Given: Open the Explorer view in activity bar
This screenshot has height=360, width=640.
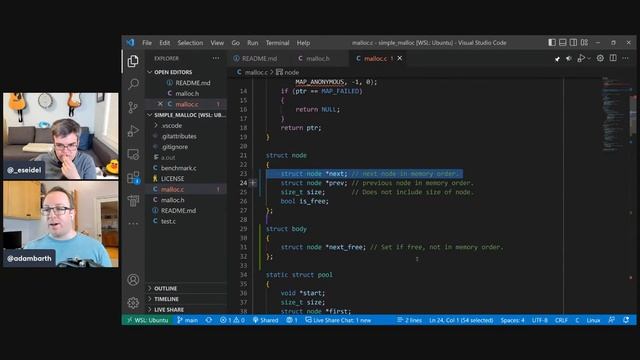Looking at the screenshot, I should 133,61.
